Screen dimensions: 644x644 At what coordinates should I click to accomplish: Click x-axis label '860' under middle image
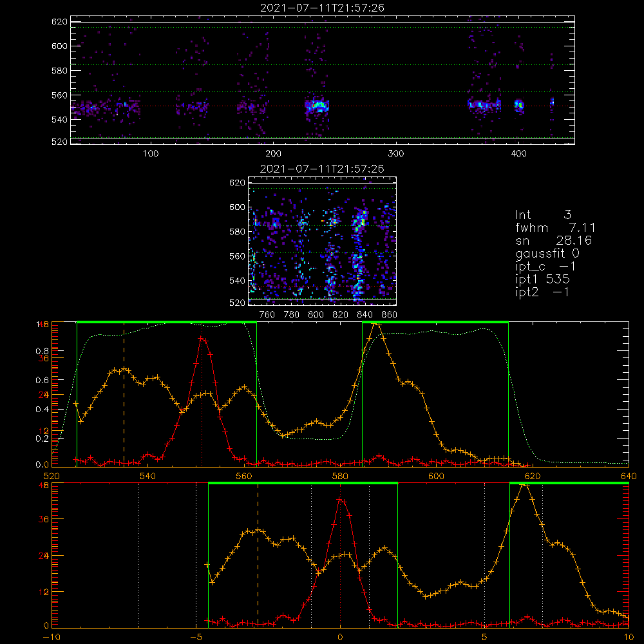pyautogui.click(x=390, y=315)
